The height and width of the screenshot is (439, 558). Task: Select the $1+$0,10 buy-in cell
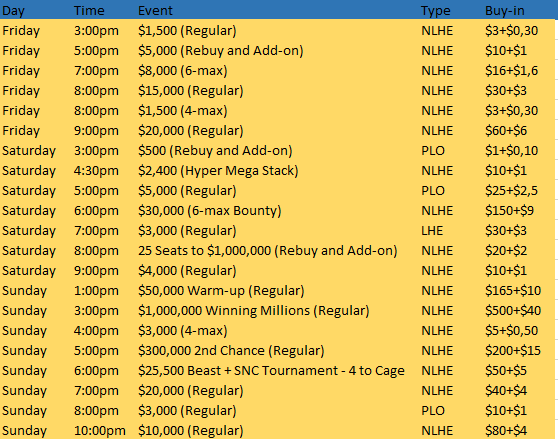click(511, 150)
